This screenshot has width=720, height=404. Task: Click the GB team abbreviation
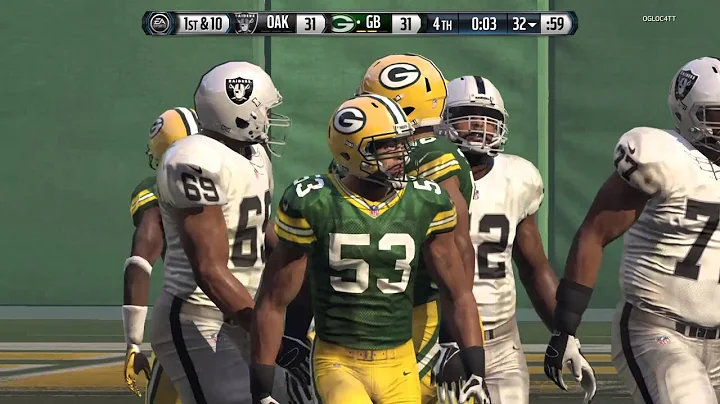point(373,22)
